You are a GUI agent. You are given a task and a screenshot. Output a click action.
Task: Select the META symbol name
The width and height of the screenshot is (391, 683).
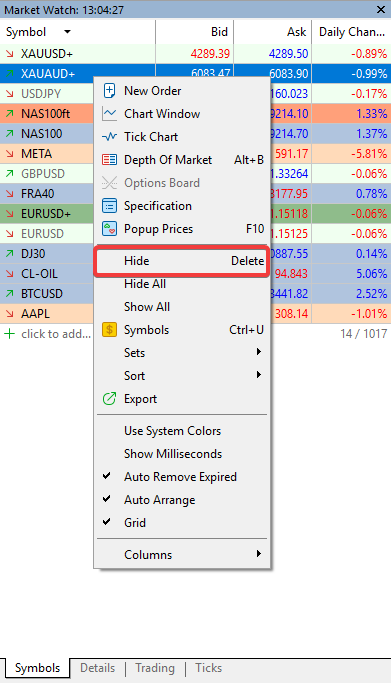[x=37, y=154]
